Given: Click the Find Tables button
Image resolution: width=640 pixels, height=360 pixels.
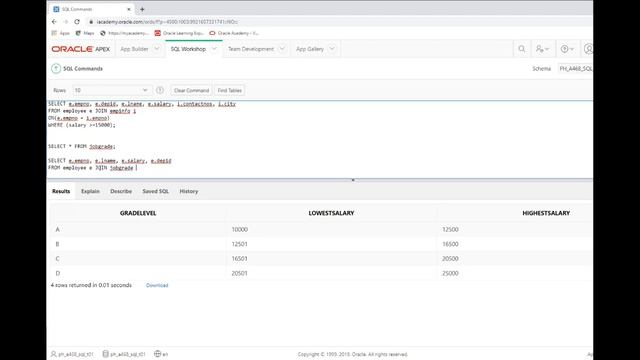Looking at the screenshot, I should pos(229,90).
